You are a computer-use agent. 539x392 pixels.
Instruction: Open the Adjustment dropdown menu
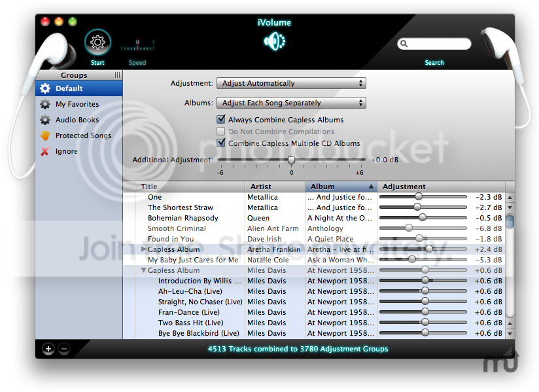291,83
